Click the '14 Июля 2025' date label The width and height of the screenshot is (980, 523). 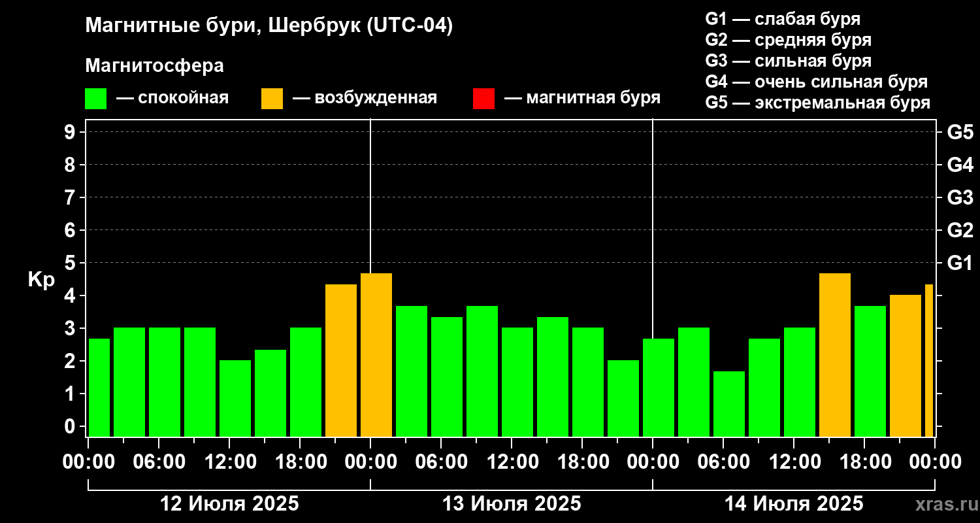pos(794,504)
